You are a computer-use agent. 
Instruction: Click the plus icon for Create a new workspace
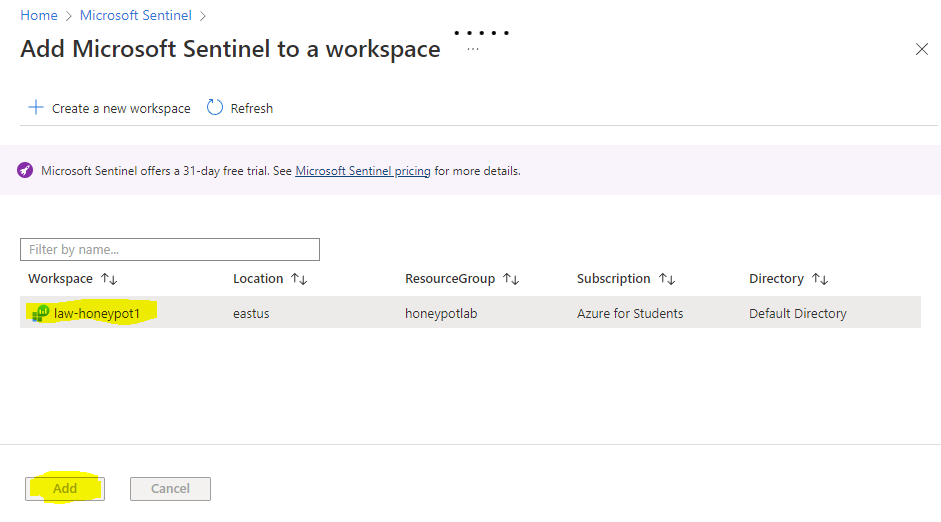tap(36, 107)
